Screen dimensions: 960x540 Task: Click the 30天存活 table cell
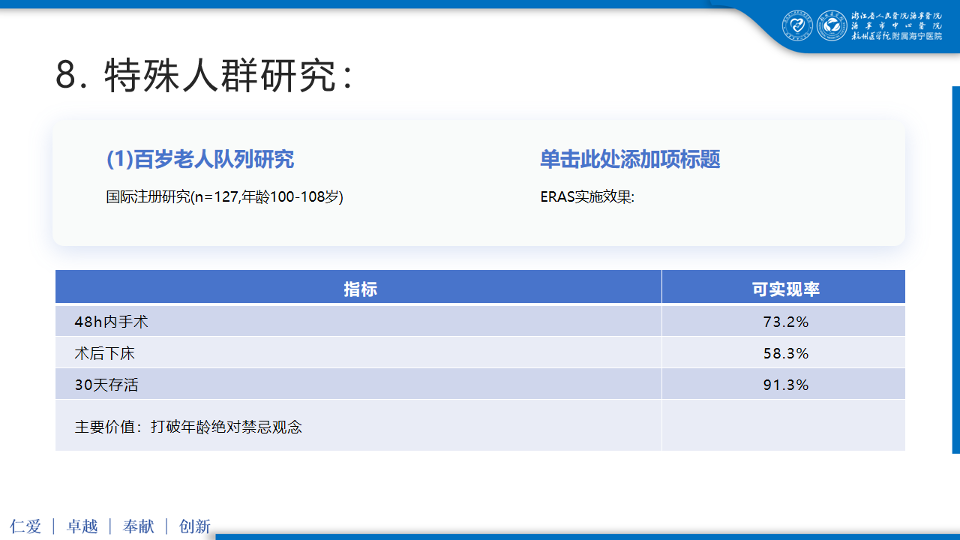[106, 385]
